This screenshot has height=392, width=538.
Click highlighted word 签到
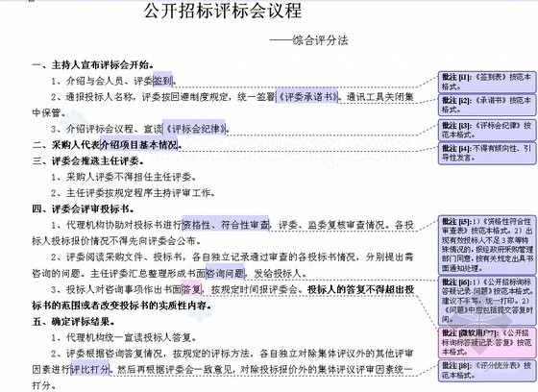[162, 81]
